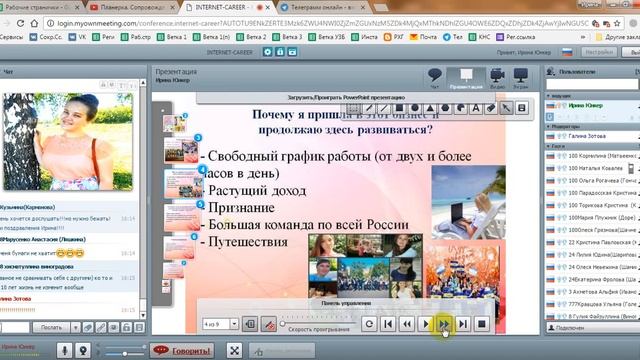Collapse the 'Модераторы' group in users list
Viewport: 640px width, 360px height.
pos(548,127)
